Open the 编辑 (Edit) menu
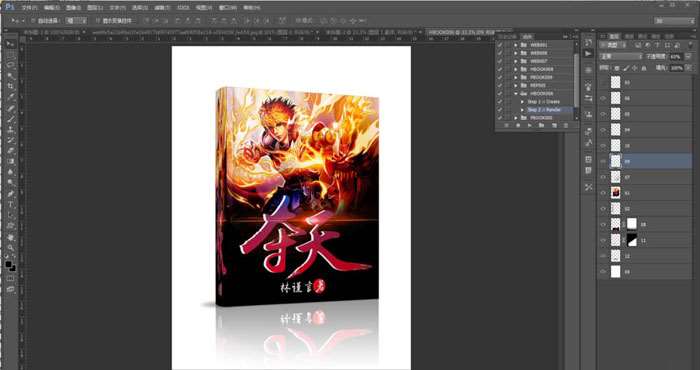 (x=52, y=8)
